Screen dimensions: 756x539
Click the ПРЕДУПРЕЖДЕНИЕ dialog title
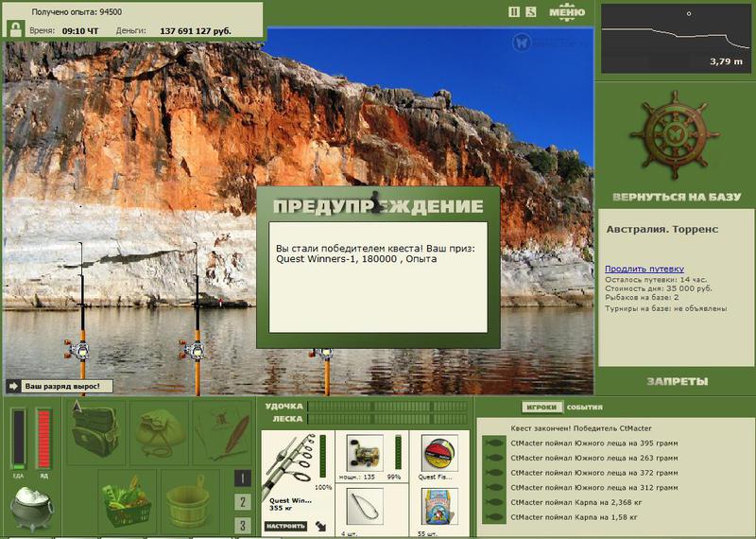pos(378,206)
